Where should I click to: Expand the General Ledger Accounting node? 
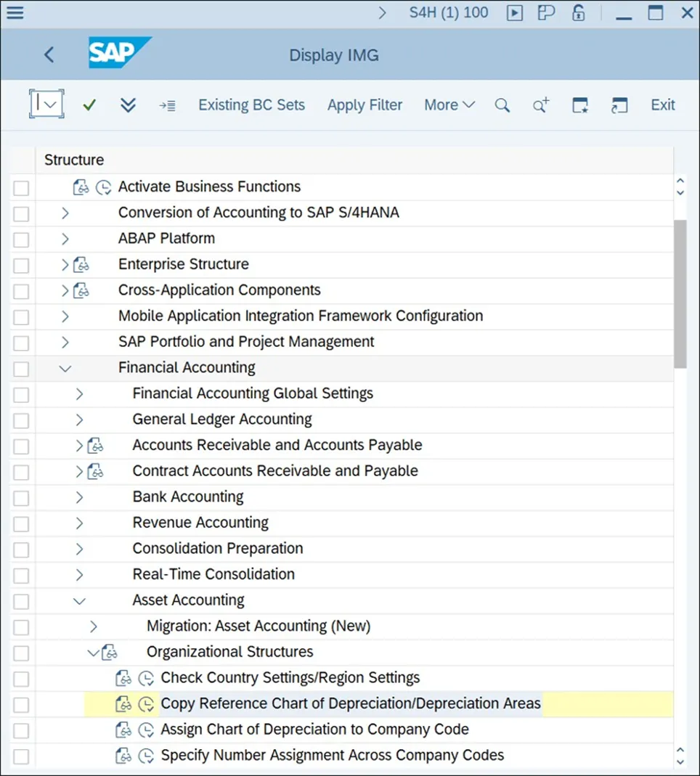pos(79,420)
